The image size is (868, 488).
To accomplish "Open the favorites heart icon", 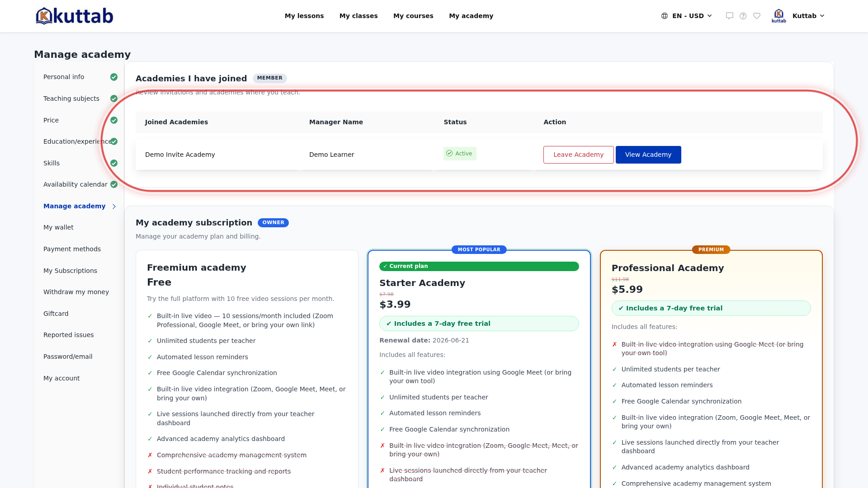I will pos(757,16).
